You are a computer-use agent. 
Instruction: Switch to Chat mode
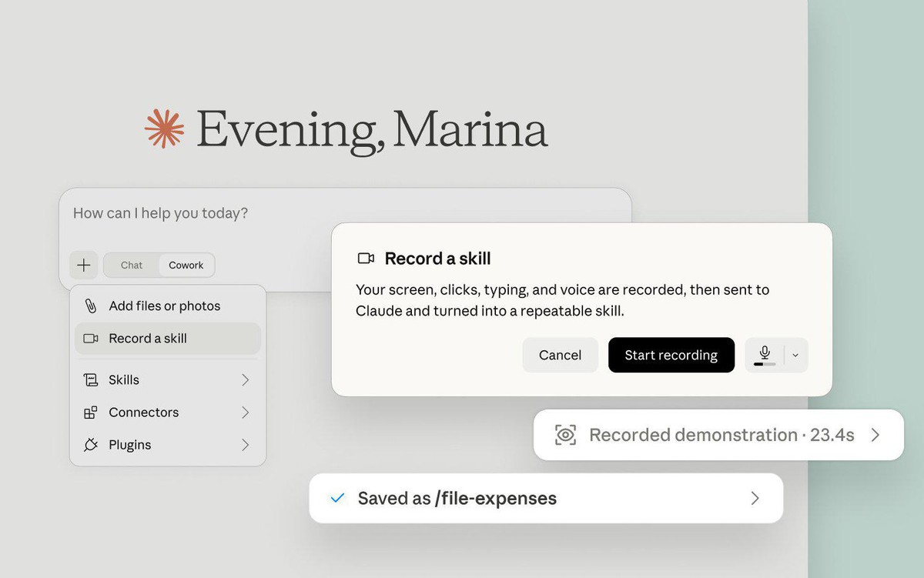click(x=132, y=266)
